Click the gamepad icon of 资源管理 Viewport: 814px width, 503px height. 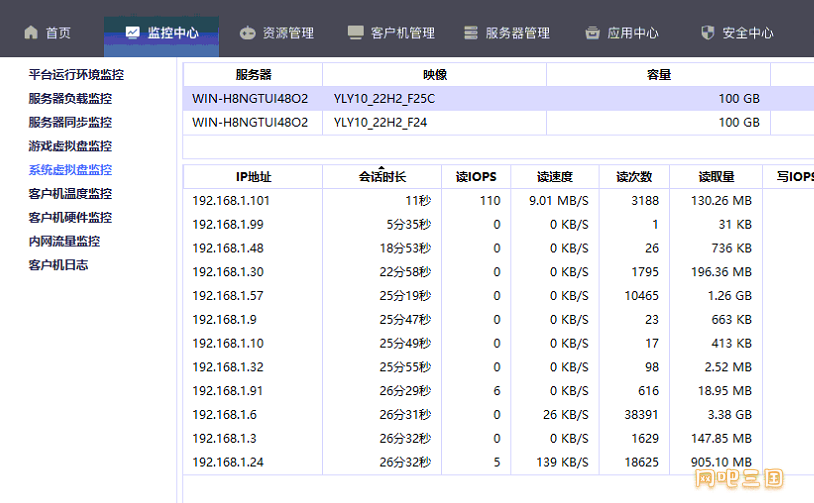tap(248, 33)
